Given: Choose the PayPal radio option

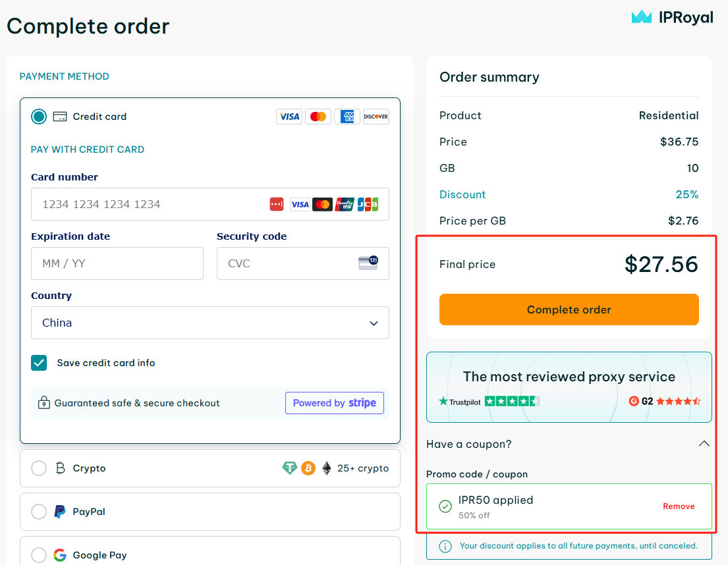Looking at the screenshot, I should (39, 512).
